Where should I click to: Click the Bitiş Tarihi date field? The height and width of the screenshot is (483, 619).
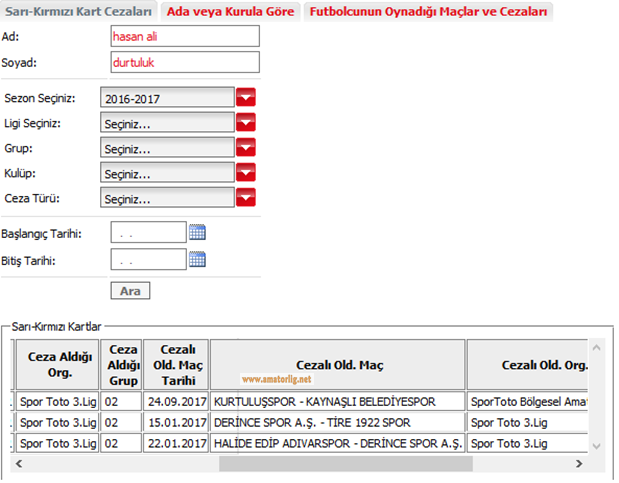(148, 260)
